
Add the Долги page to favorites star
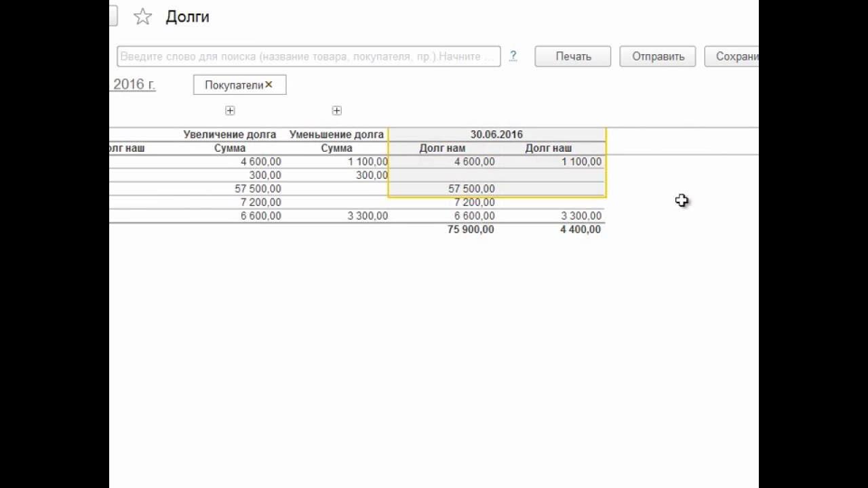[142, 17]
